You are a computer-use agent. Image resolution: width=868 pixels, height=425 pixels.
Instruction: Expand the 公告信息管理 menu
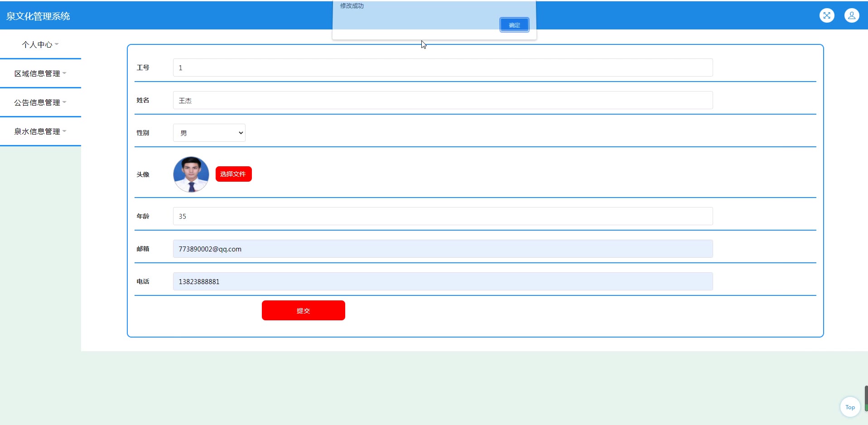[40, 102]
